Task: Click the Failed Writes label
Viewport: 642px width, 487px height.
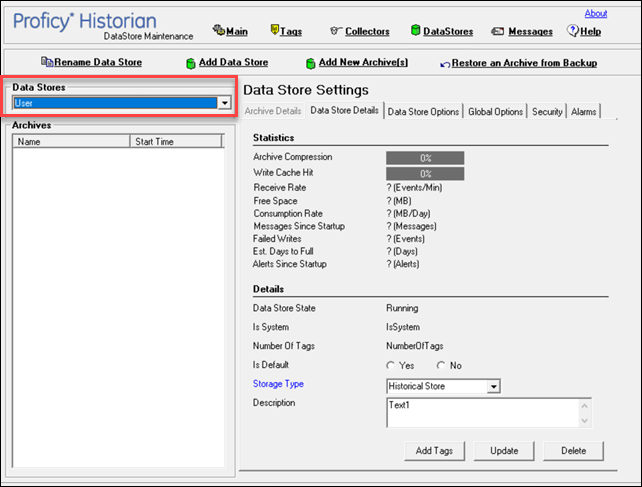Action: (x=277, y=239)
